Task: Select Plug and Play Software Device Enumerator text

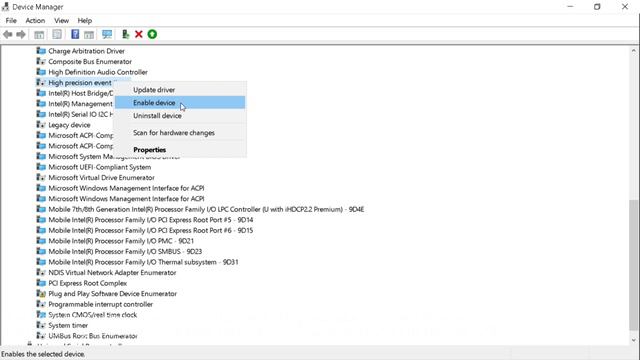Action: point(113,293)
